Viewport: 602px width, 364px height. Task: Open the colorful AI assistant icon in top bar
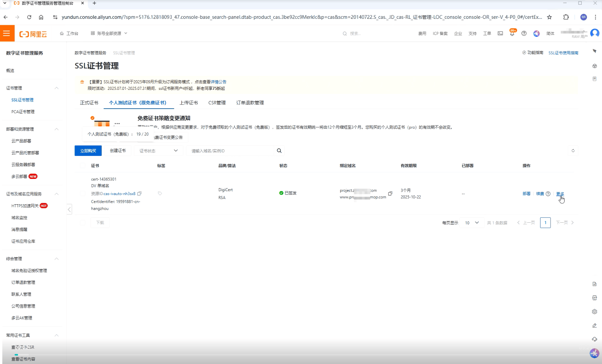(536, 33)
